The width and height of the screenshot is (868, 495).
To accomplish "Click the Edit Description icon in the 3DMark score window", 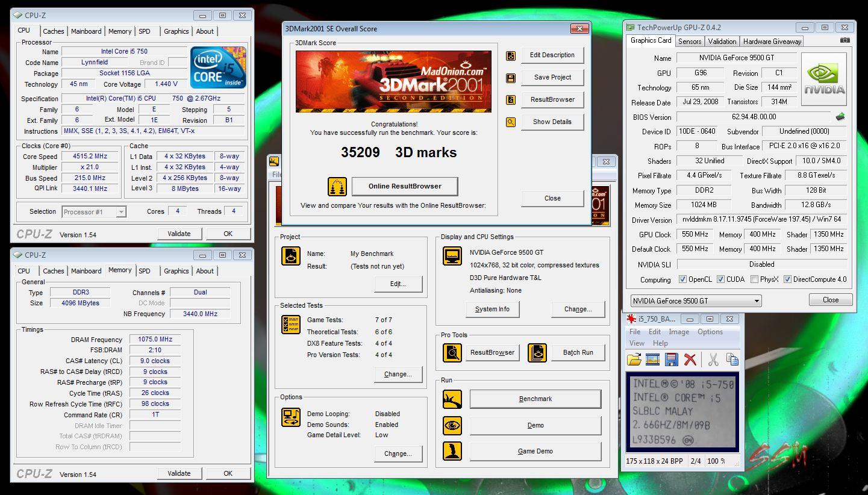I will click(511, 55).
